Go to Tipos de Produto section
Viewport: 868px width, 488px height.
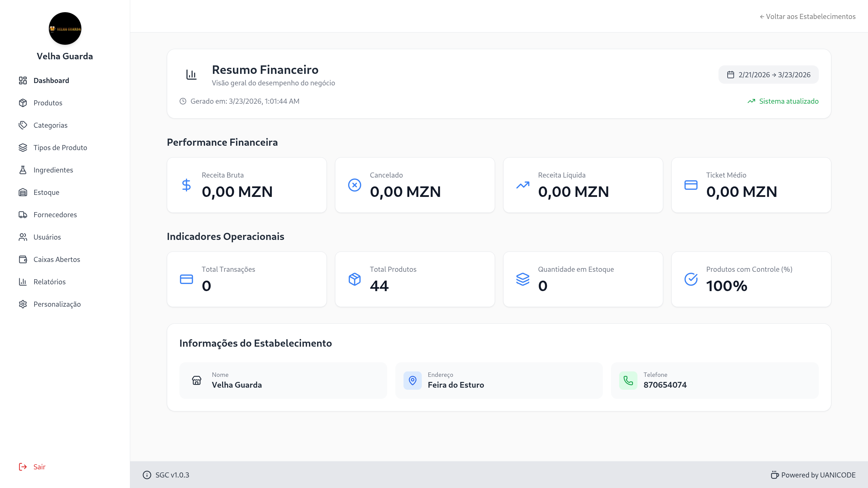[x=60, y=147]
